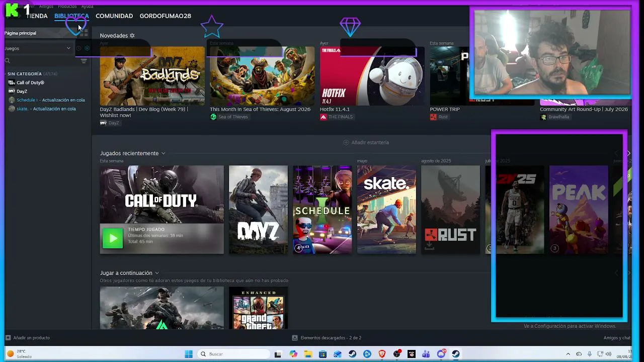644x362 pixels.
Task: Toggle the ready-to-play filter icon in sidebar
Action: (x=87, y=48)
